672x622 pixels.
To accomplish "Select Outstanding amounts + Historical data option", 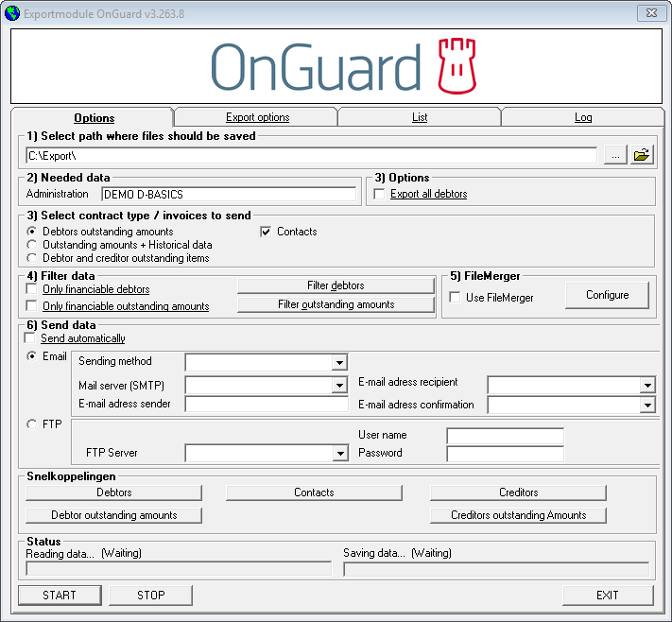I will (32, 245).
